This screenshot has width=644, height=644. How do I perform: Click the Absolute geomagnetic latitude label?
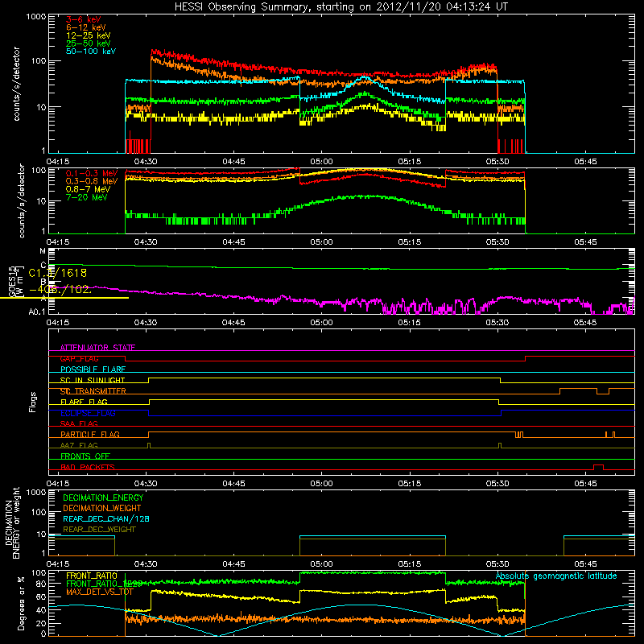(x=556, y=576)
